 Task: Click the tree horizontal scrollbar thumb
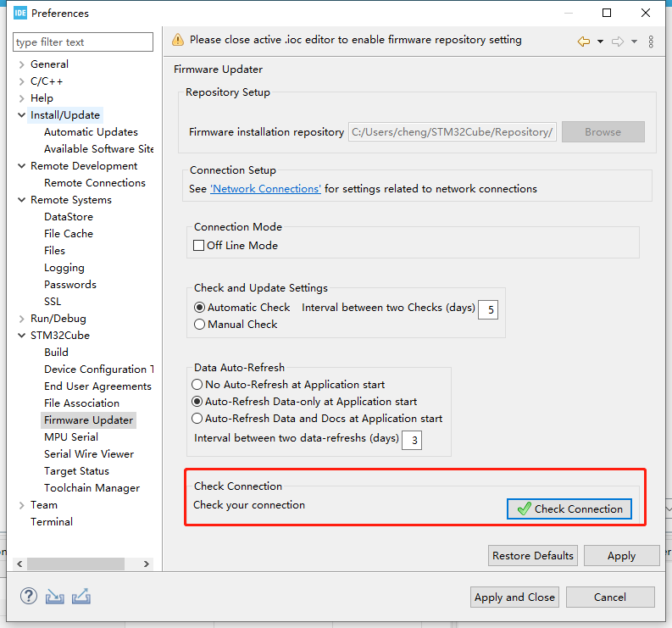[x=76, y=564]
